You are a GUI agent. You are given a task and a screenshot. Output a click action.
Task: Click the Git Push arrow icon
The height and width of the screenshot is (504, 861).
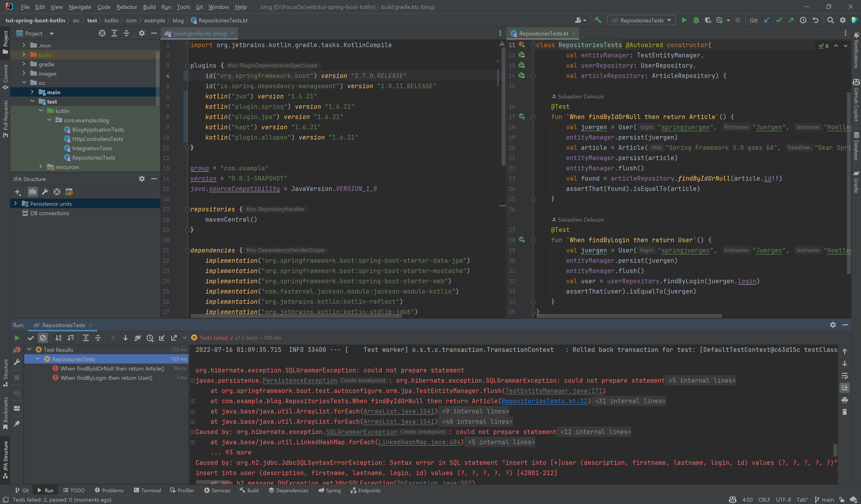coord(791,21)
